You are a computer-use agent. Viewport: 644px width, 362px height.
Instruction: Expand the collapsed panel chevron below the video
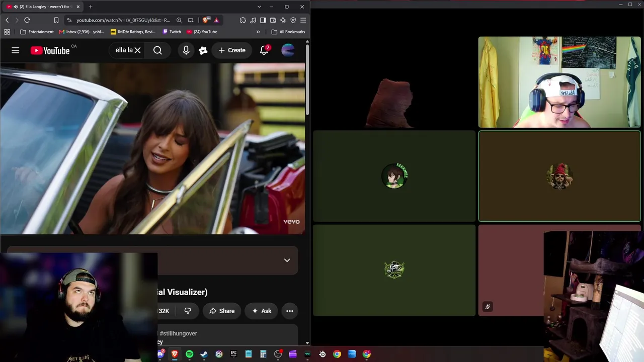(x=287, y=260)
